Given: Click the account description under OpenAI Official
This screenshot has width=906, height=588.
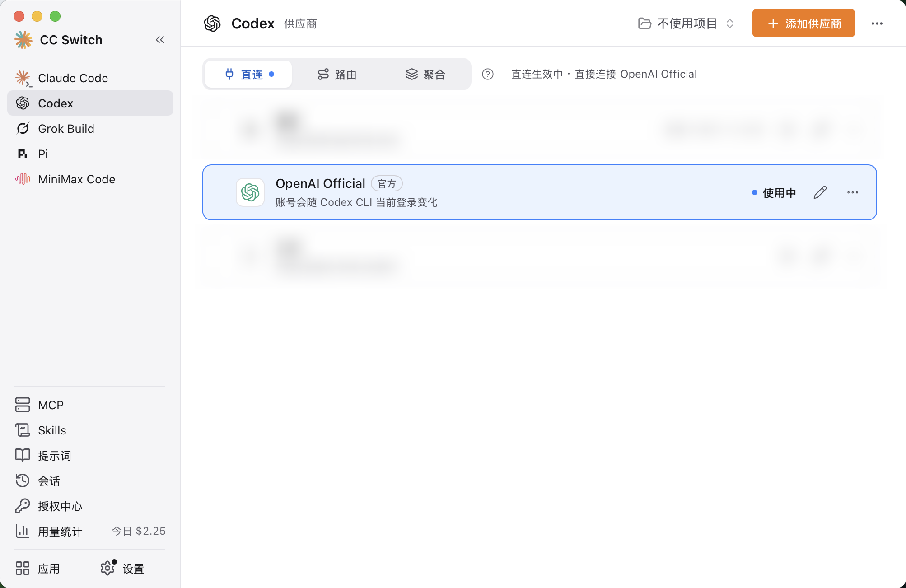Looking at the screenshot, I should click(x=356, y=202).
